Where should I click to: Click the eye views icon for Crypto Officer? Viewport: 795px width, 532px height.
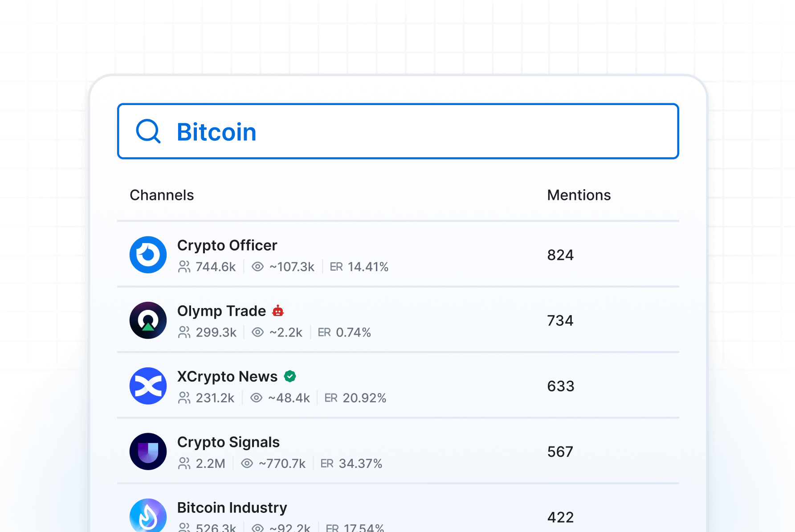257,267
